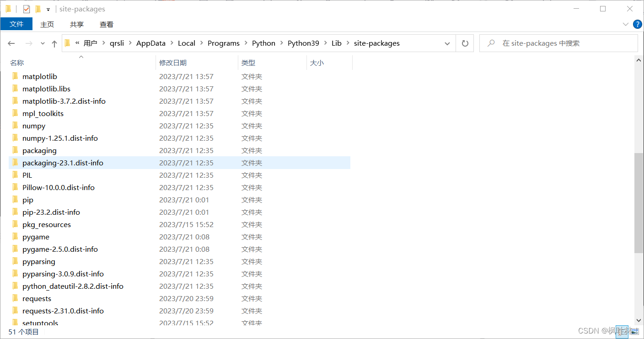644x339 pixels.
Task: Click the scrollbar down arrow
Action: tap(639, 321)
